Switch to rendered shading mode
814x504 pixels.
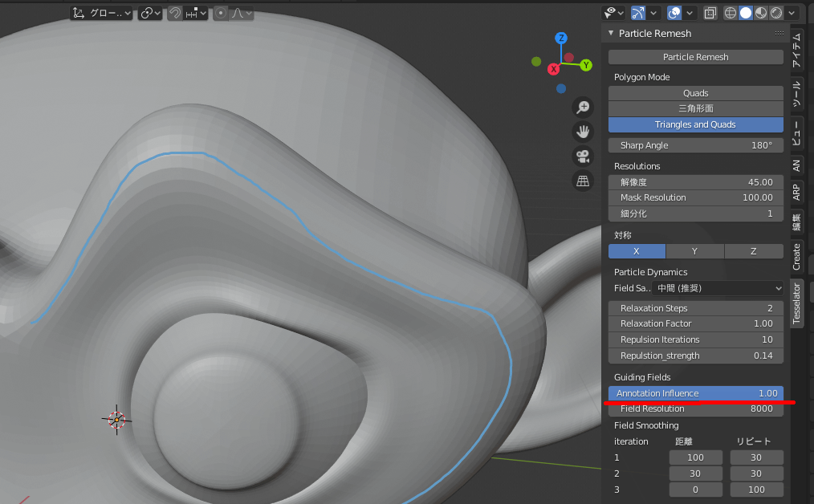pyautogui.click(x=776, y=13)
